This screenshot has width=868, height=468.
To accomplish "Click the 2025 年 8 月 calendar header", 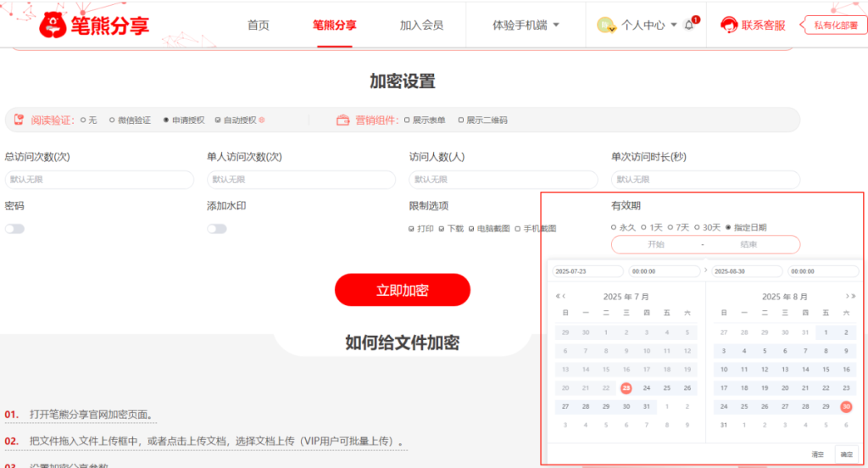I will [785, 297].
